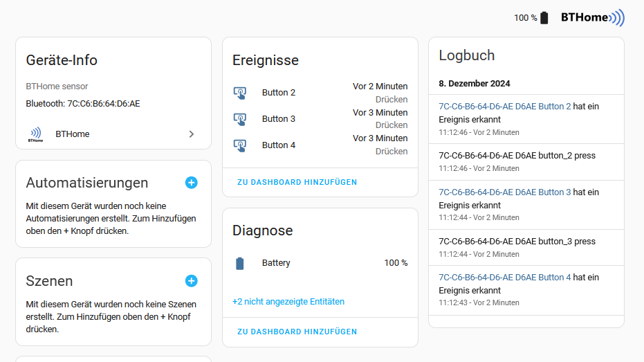Click the Battery icon in Diagnose

point(240,264)
